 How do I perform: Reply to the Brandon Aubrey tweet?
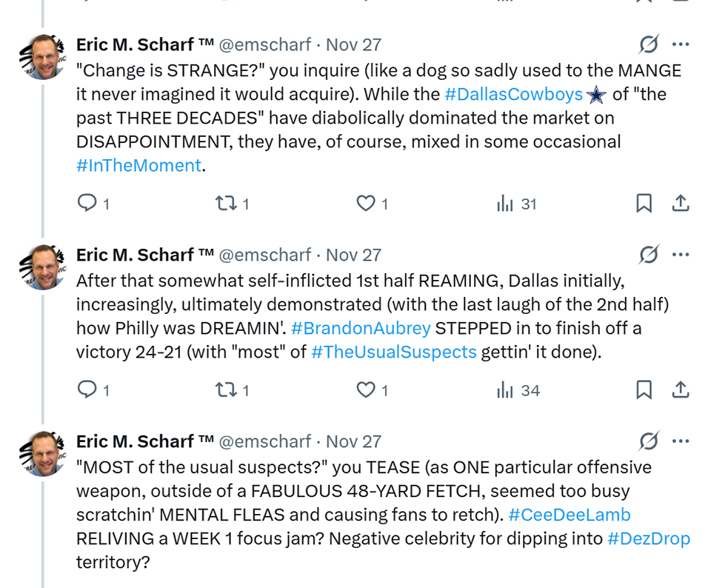[x=88, y=390]
